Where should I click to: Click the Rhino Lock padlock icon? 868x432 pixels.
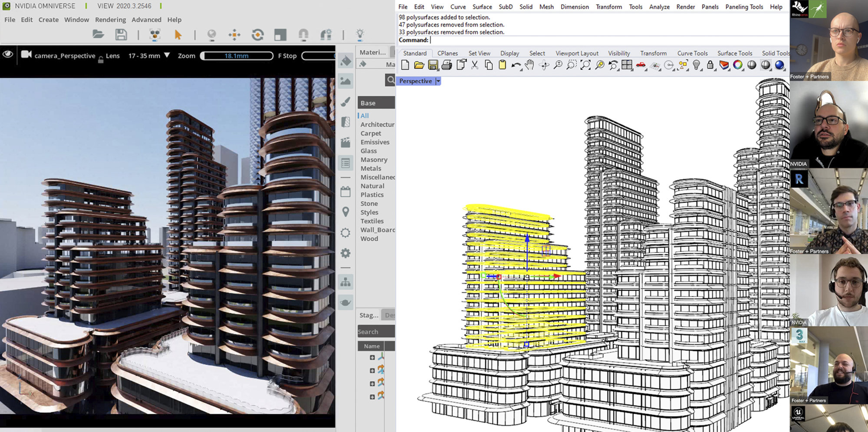tap(710, 65)
